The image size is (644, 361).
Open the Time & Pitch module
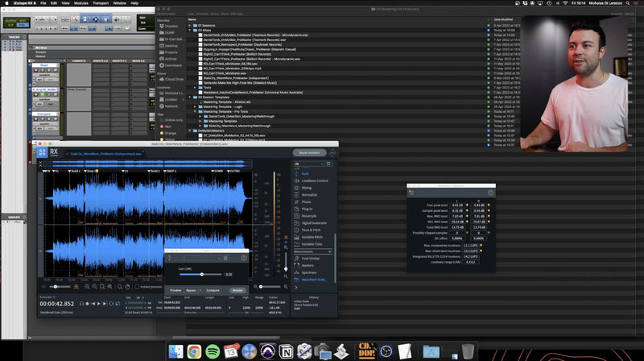(x=312, y=230)
